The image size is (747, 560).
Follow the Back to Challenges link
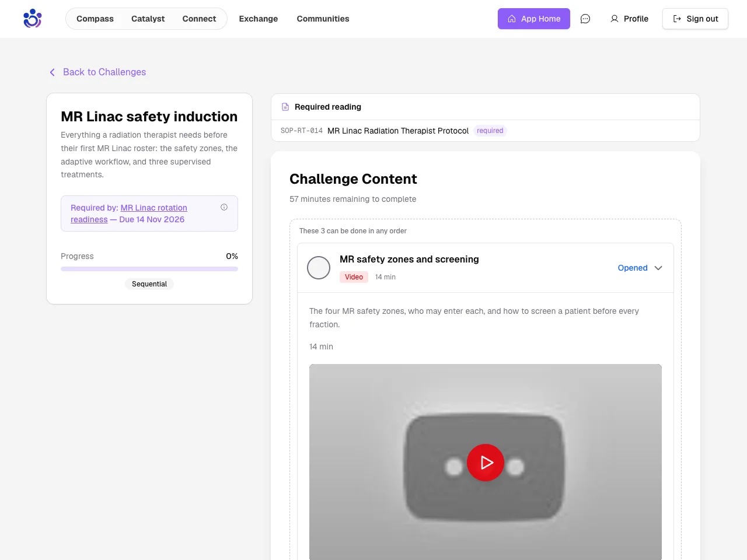(104, 72)
